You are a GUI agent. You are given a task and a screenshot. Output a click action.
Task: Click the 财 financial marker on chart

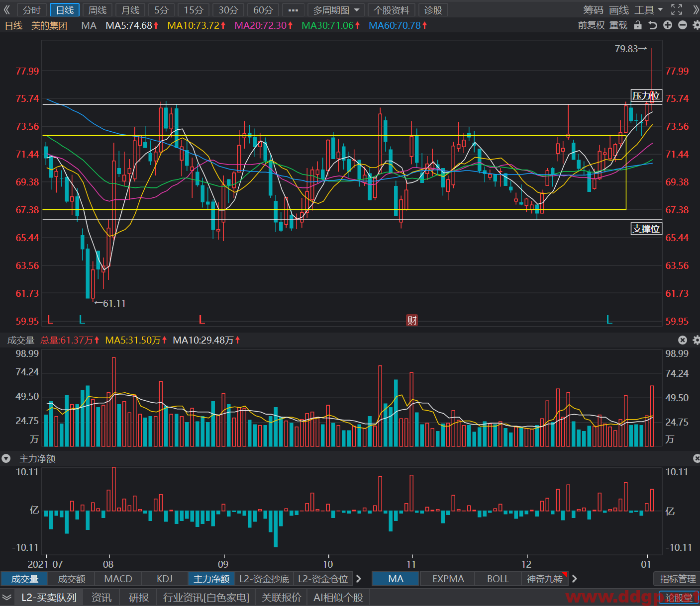(x=412, y=320)
